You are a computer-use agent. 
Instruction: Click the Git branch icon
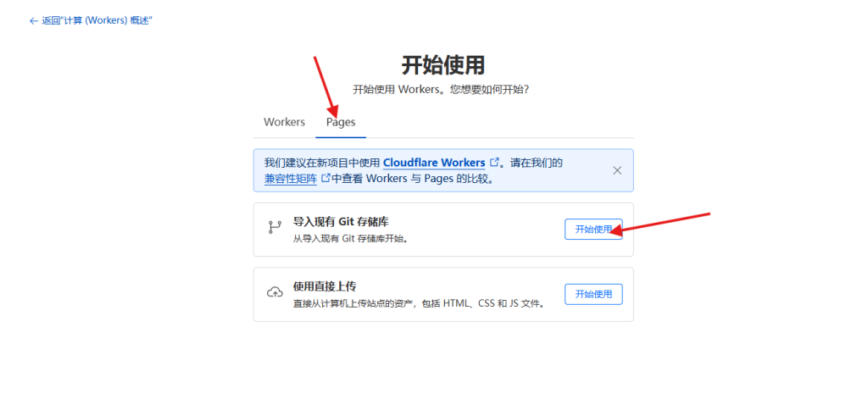[x=275, y=227]
